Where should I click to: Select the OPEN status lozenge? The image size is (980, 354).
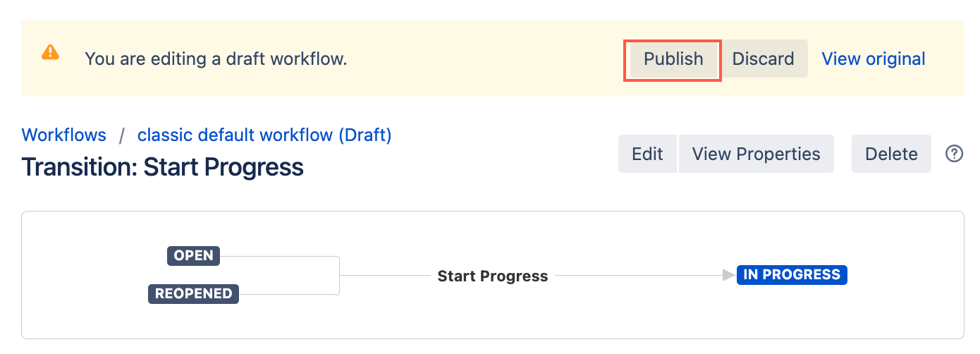[193, 255]
